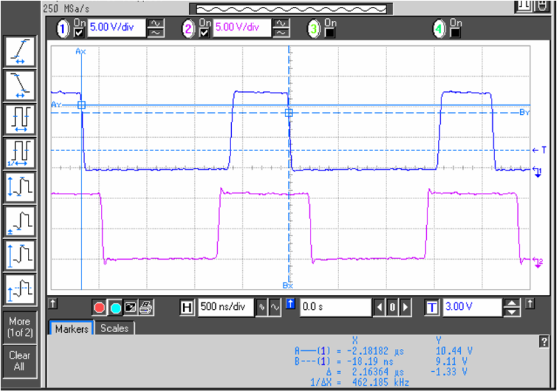Click the 10.44 V marker A value

454,351
